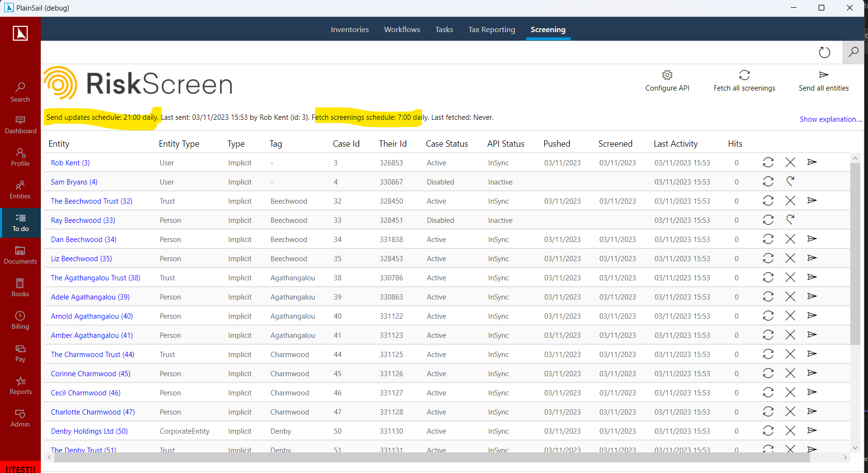Fetch screening for Rob Kent row
868x473 pixels.
pos(768,162)
